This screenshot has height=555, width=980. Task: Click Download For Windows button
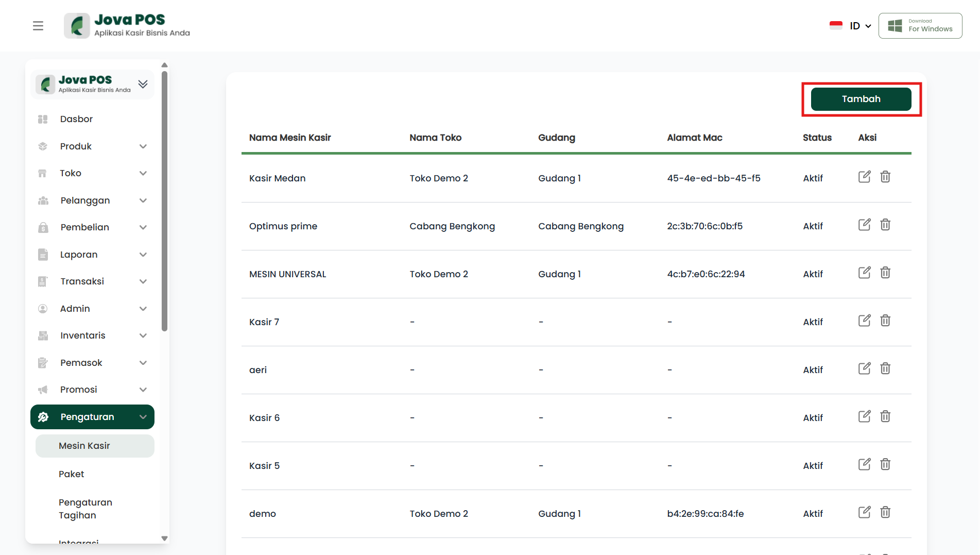pyautogui.click(x=920, y=26)
